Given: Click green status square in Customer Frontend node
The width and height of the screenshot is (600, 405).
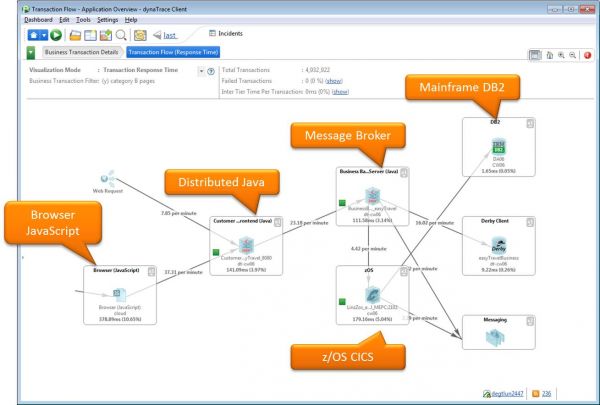Looking at the screenshot, I should click(216, 252).
